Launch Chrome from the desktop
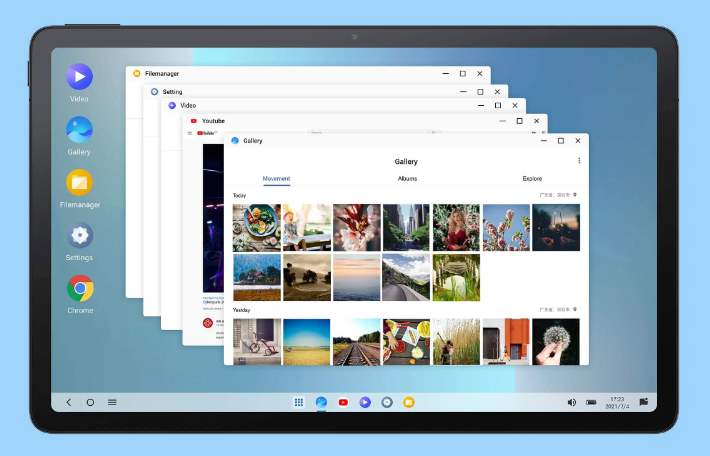Screen dimensions: 710x456 [79, 289]
